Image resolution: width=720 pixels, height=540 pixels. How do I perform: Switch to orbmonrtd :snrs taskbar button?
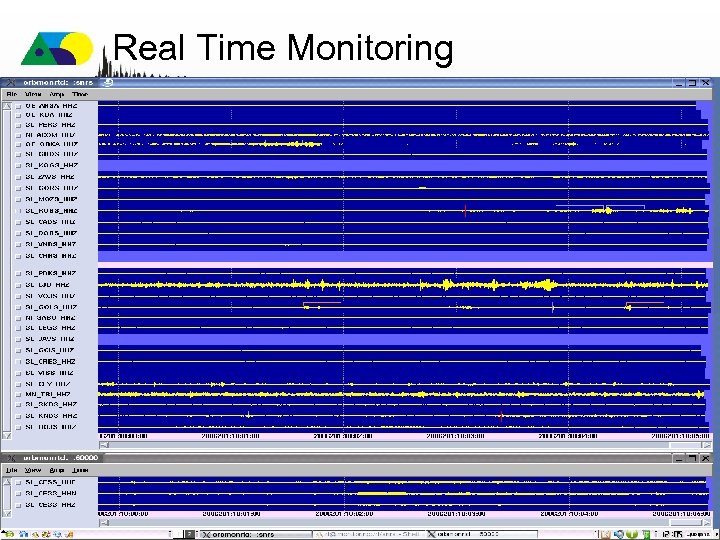point(254,534)
